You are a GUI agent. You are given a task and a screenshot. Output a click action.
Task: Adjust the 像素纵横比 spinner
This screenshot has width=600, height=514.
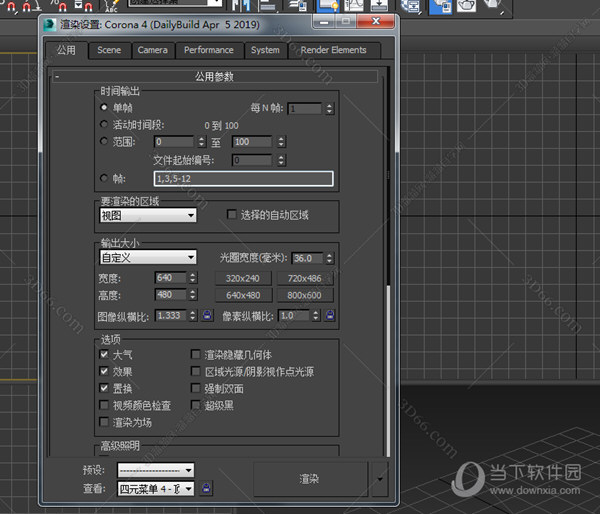pyautogui.click(x=316, y=316)
